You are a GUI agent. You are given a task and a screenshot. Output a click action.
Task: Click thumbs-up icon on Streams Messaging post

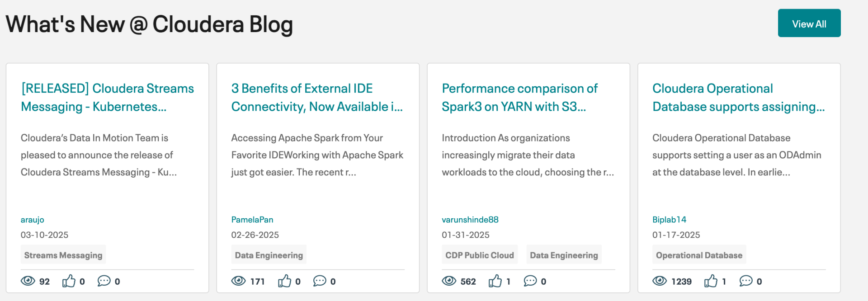pos(69,281)
